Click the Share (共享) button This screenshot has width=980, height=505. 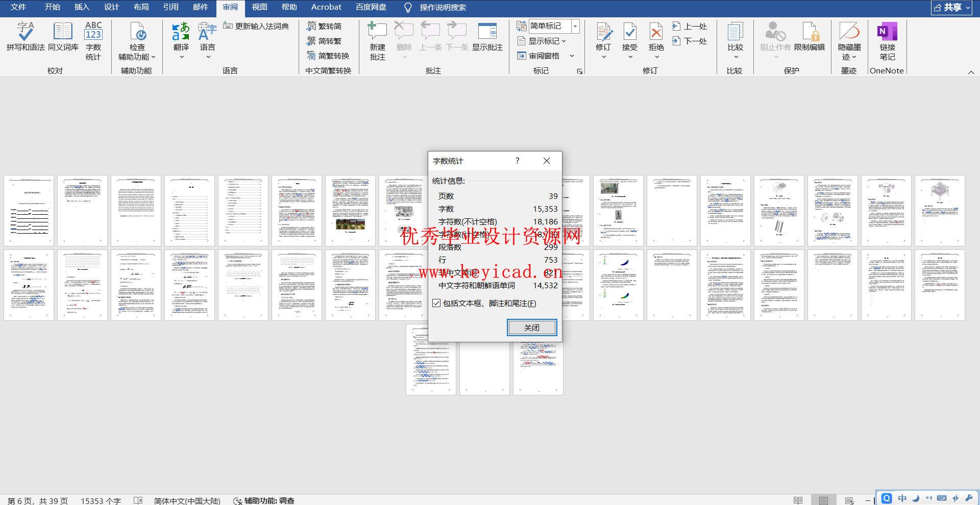pyautogui.click(x=951, y=8)
